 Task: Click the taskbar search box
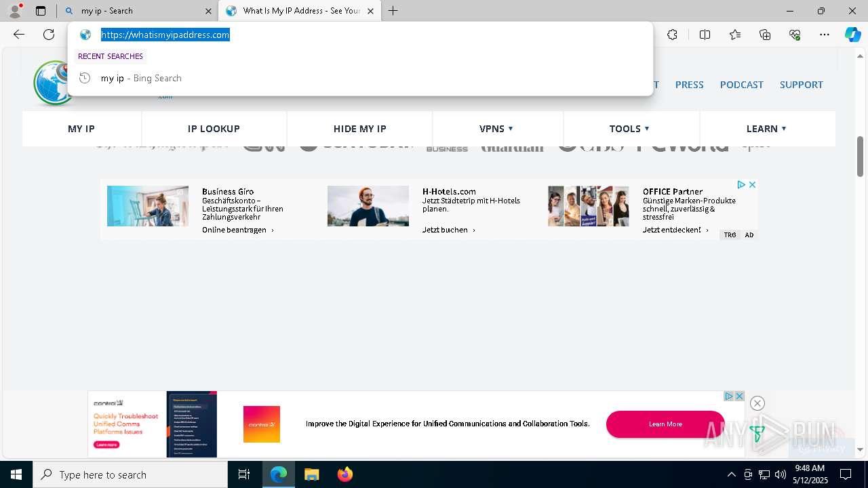point(130,474)
